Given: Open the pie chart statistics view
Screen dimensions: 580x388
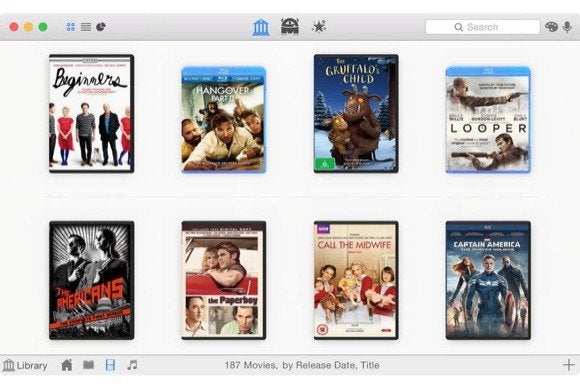Looking at the screenshot, I should pyautogui.click(x=101, y=27).
